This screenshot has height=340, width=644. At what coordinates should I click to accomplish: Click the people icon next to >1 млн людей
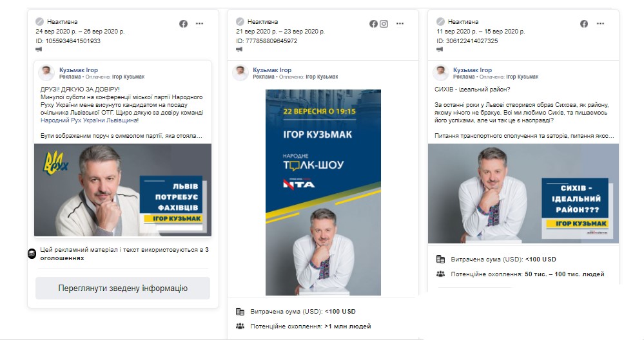240,326
